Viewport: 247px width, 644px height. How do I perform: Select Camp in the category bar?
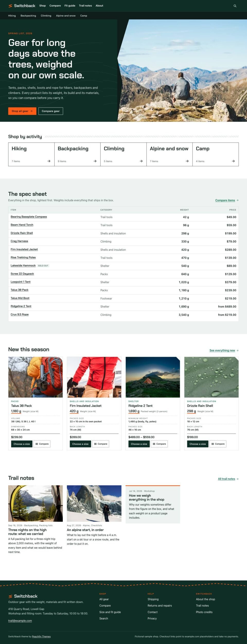coord(84,16)
